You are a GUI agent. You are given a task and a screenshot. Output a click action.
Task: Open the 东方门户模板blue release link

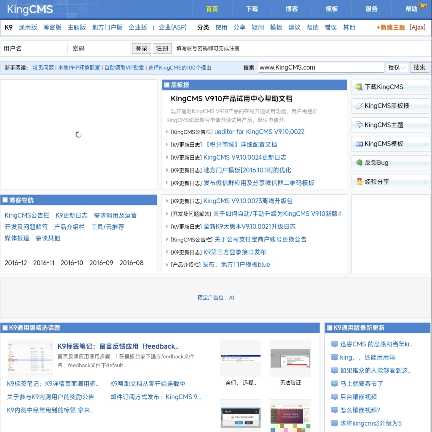coord(236,265)
